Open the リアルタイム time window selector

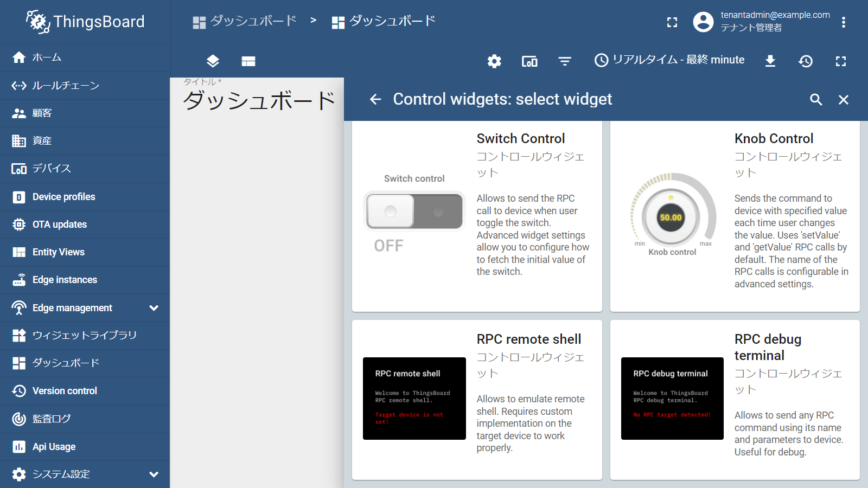click(669, 60)
